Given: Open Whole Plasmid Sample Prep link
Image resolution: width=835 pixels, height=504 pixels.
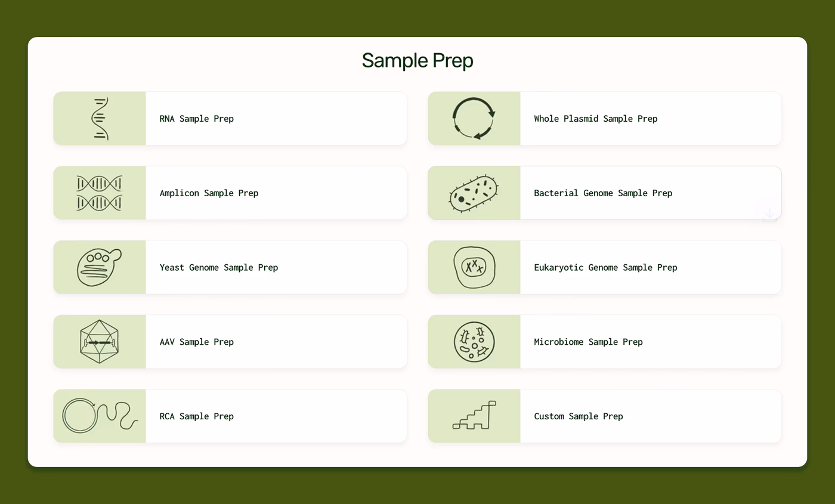Looking at the screenshot, I should (x=596, y=119).
